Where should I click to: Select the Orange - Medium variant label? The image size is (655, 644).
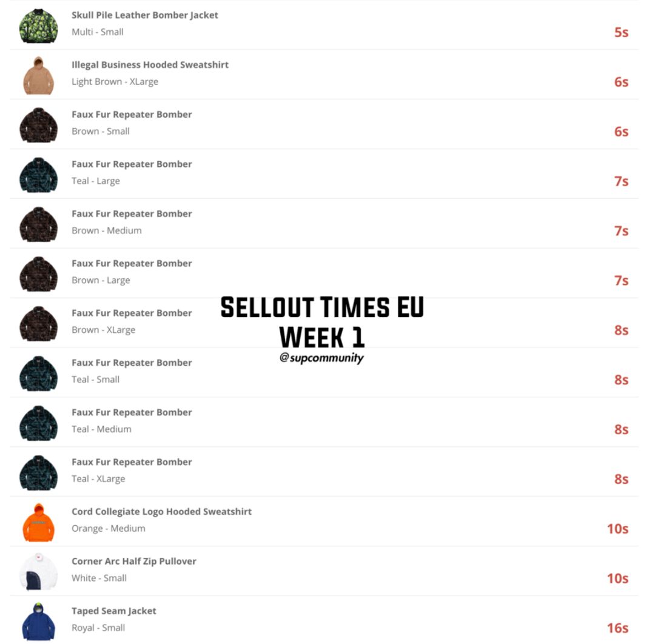coord(109,528)
